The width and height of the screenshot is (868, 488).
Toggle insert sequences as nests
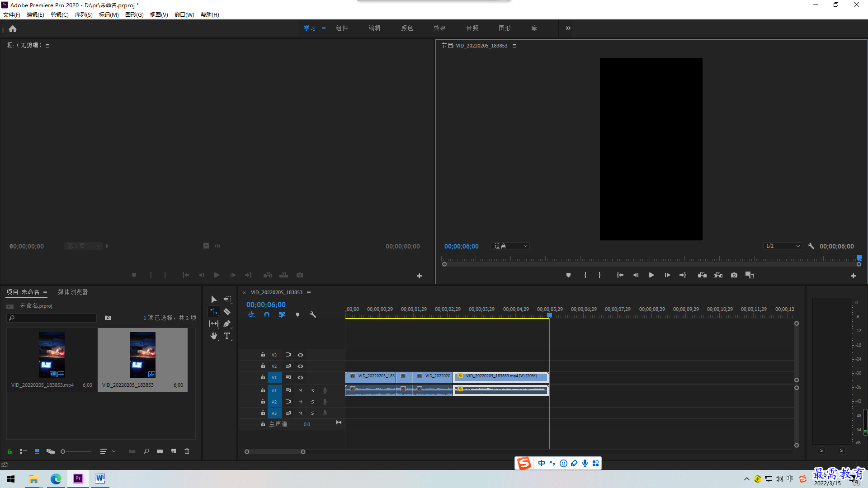click(x=251, y=314)
